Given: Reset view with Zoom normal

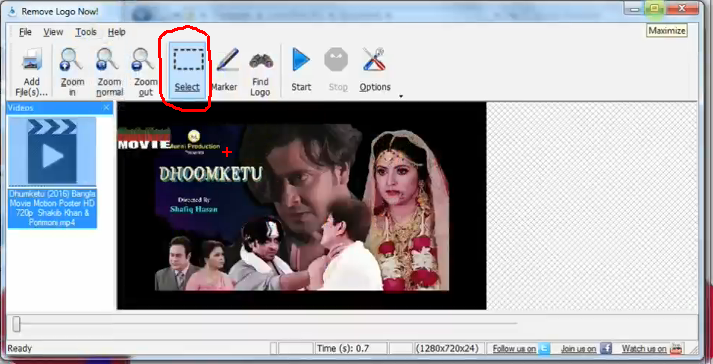Looking at the screenshot, I should point(109,72).
